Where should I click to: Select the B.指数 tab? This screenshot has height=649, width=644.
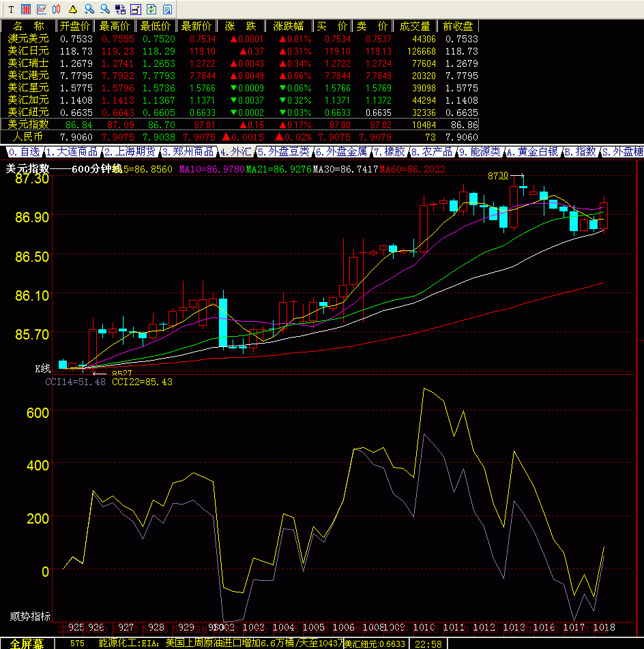pyautogui.click(x=581, y=152)
